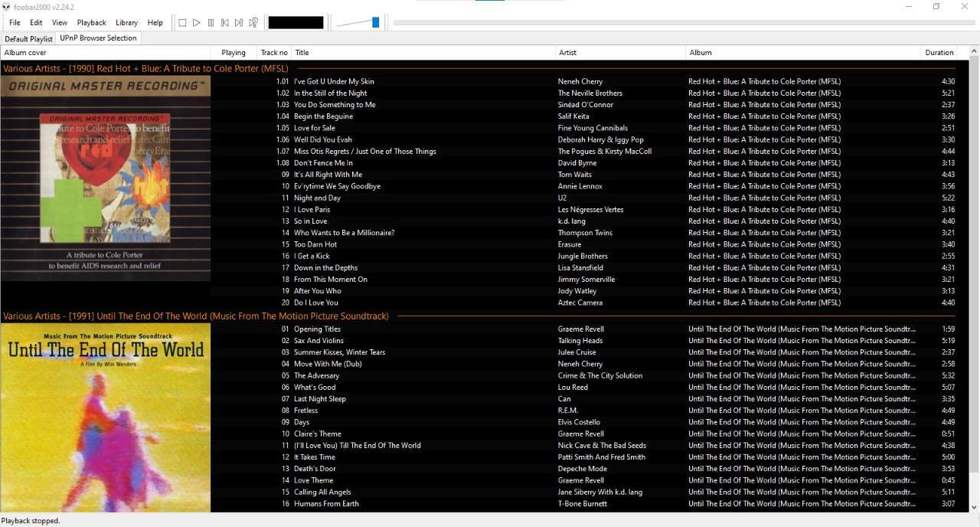Sort by Duration column header

(x=939, y=53)
